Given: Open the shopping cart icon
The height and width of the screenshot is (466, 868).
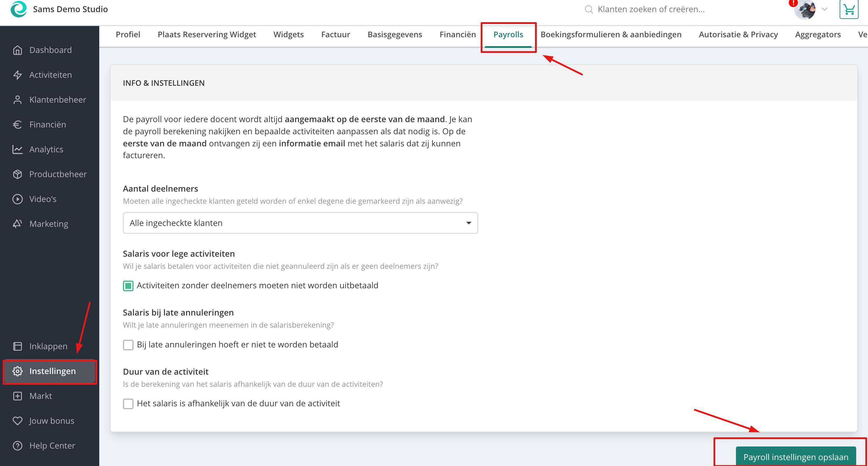Looking at the screenshot, I should point(849,9).
